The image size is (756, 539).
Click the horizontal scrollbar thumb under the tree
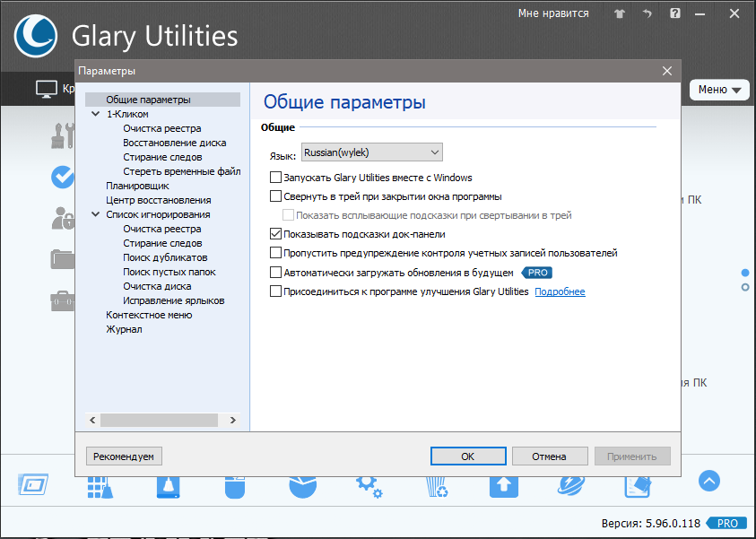[x=159, y=420]
